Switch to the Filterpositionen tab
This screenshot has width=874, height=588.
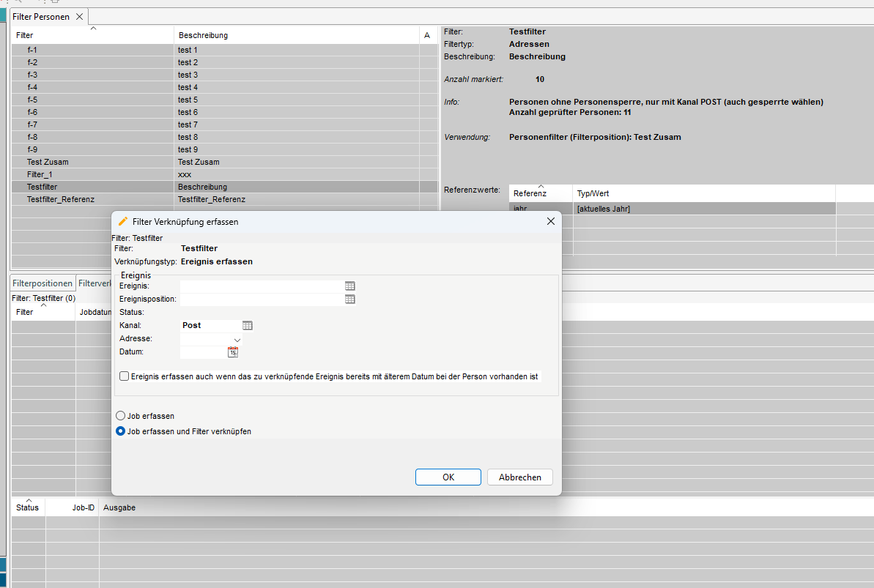[x=43, y=283]
